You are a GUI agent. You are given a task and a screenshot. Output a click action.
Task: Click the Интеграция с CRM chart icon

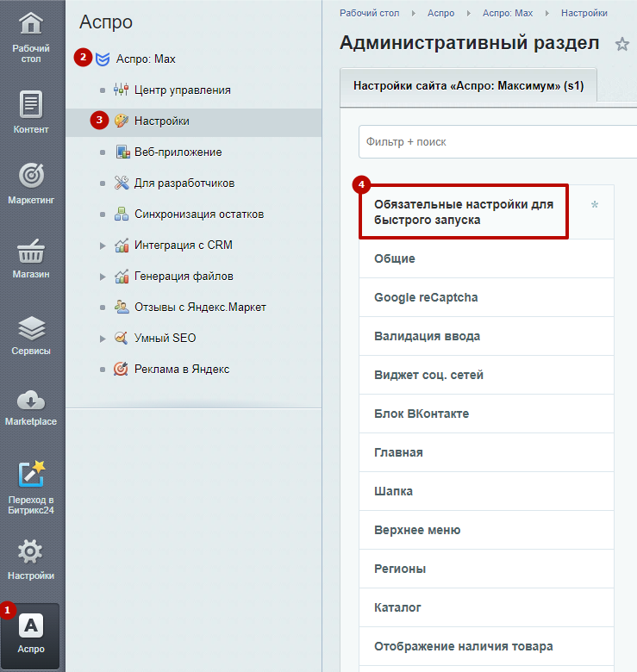click(122, 246)
